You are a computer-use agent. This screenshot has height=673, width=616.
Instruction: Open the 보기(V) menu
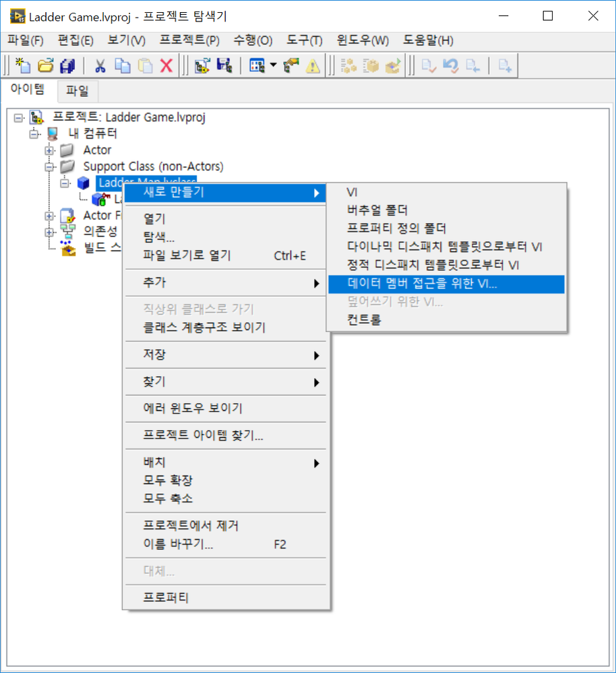[127, 40]
